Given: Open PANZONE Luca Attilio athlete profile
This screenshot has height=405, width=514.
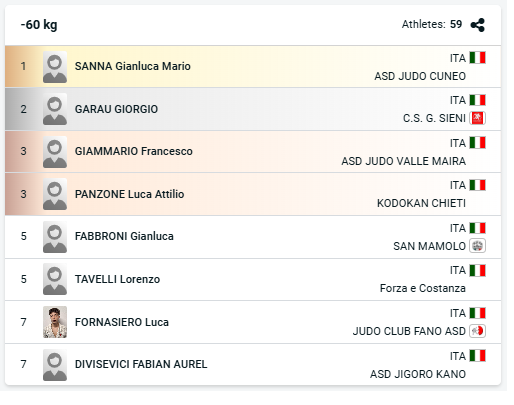Looking at the screenshot, I should 129,194.
